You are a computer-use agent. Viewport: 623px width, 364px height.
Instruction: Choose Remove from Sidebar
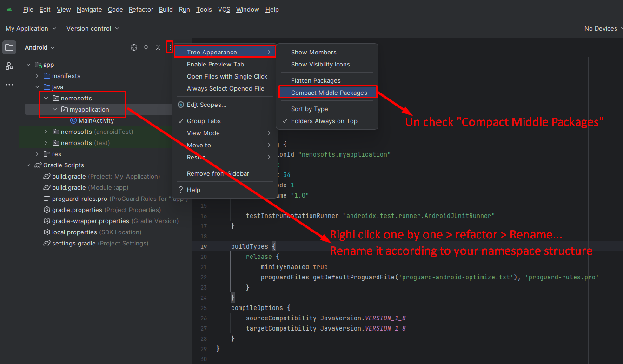pos(225,173)
